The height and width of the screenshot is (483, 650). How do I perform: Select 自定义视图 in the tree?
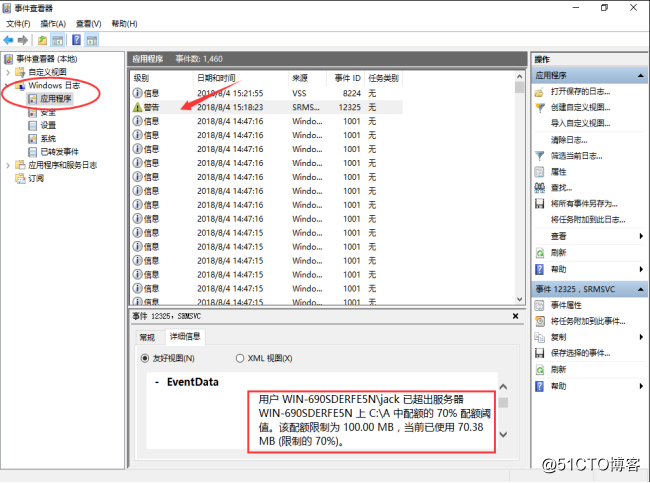(x=47, y=72)
